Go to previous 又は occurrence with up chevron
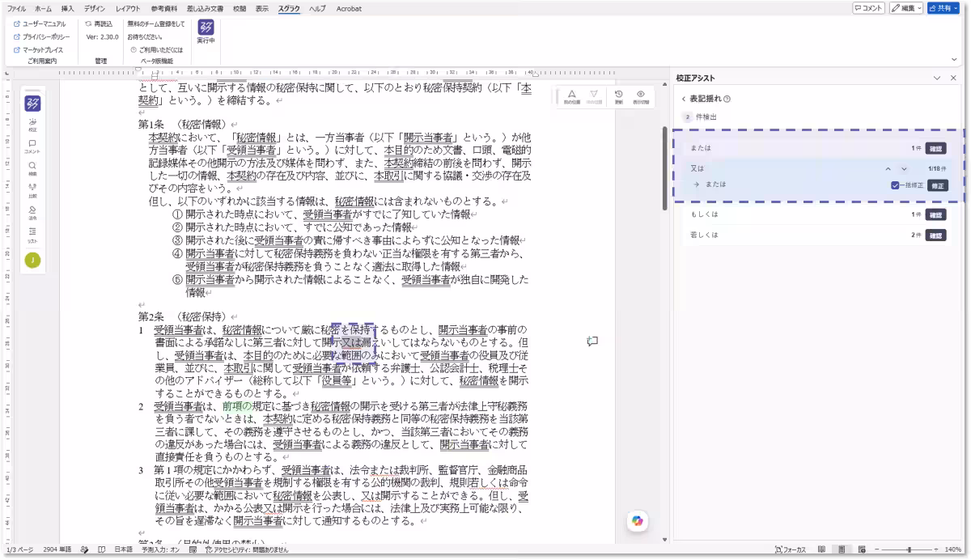The height and width of the screenshot is (560, 971). tap(888, 168)
